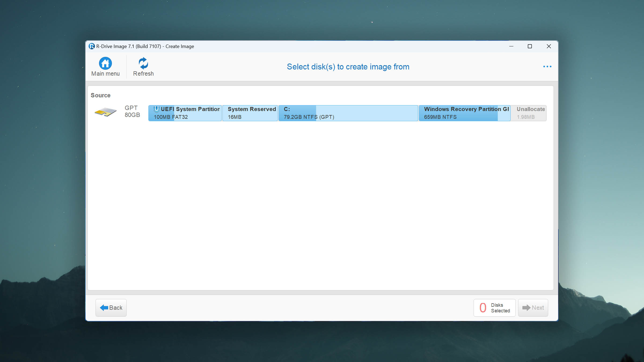Click the Refresh arrows icon

(x=143, y=63)
